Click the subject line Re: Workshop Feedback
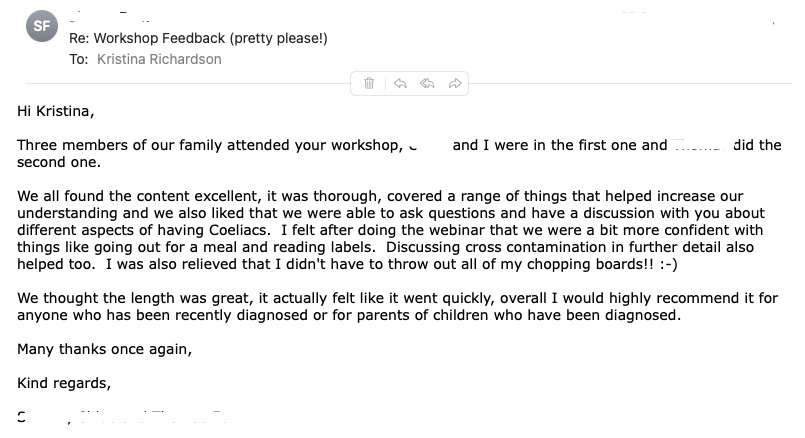Viewport: 805px width, 438px height. coord(198,38)
